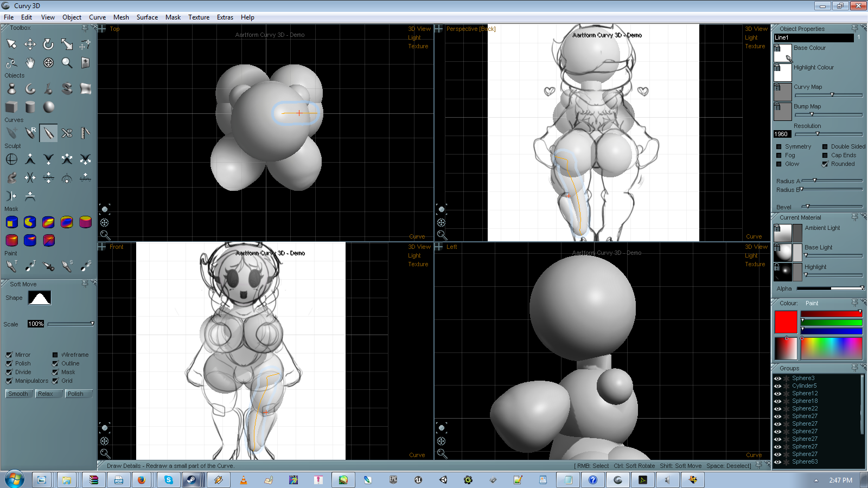Click the red paint colour swatch
Screen dimensions: 868x488
[786, 322]
